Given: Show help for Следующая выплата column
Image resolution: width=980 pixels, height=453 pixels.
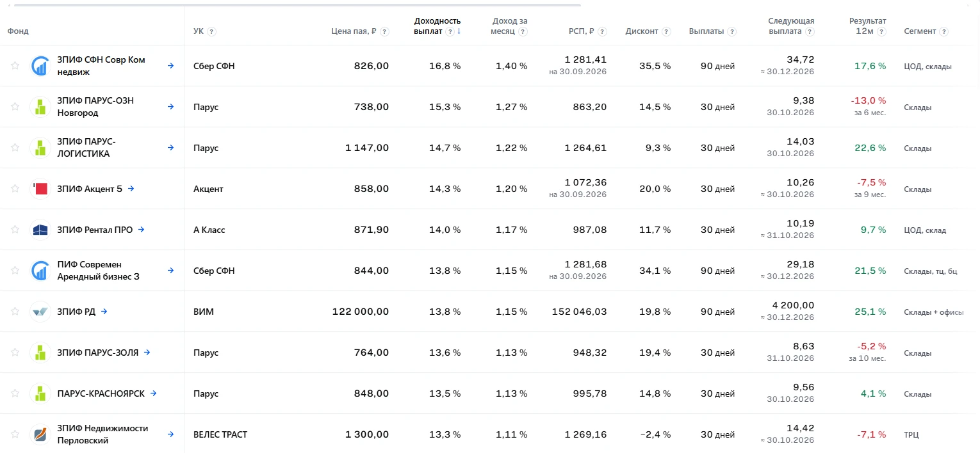Looking at the screenshot, I should 810,31.
